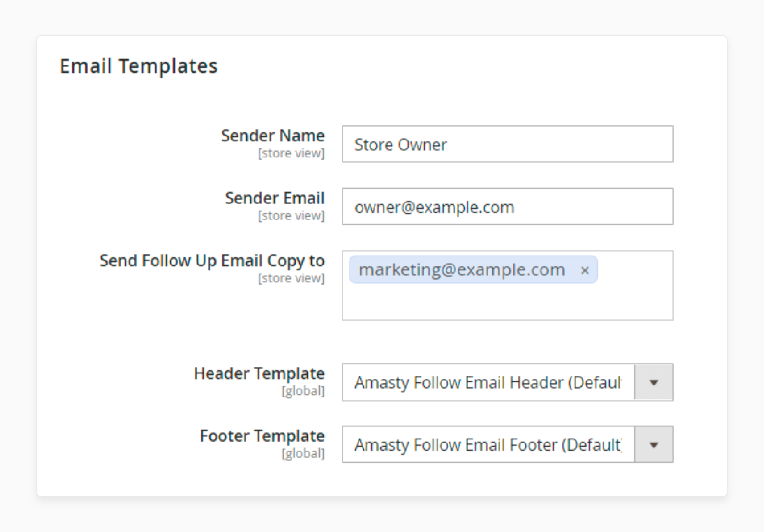Viewport: 764px width, 532px height.
Task: Open the Footer Template dropdown arrow
Action: coord(654,445)
